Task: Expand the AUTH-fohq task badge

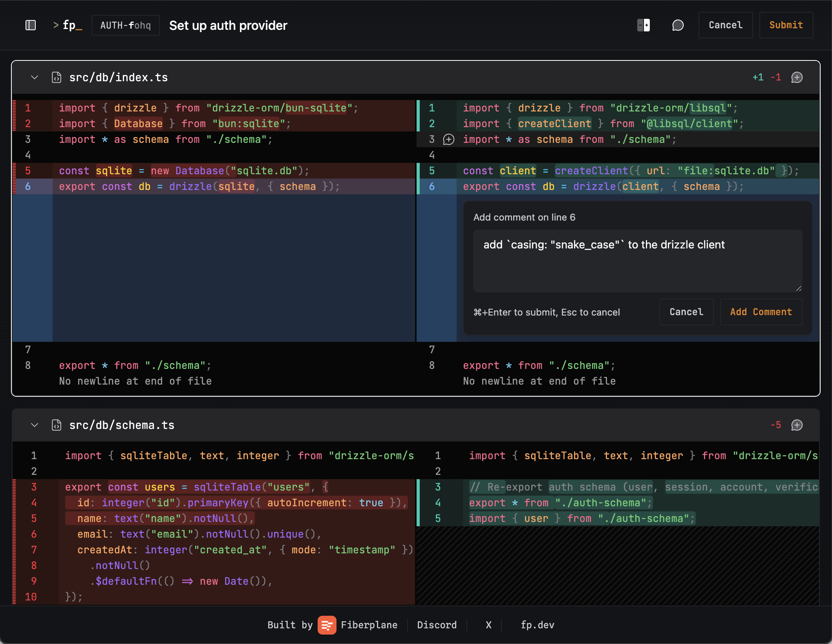Action: click(125, 25)
